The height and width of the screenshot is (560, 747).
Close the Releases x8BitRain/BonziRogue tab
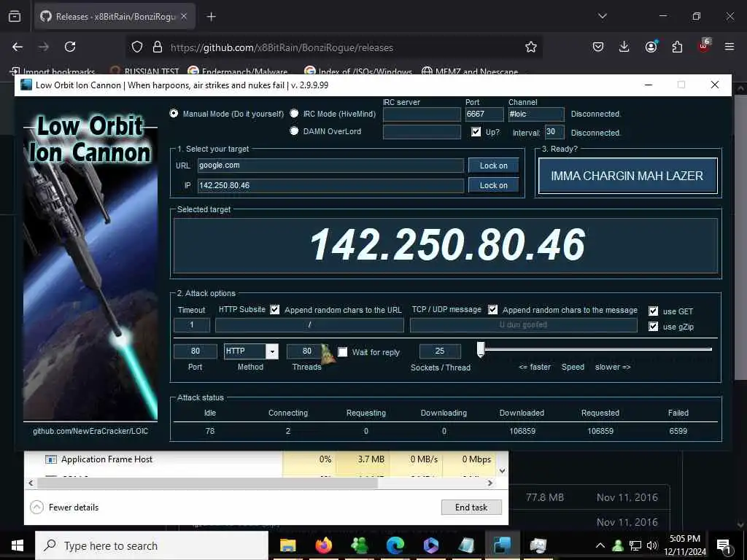click(184, 16)
